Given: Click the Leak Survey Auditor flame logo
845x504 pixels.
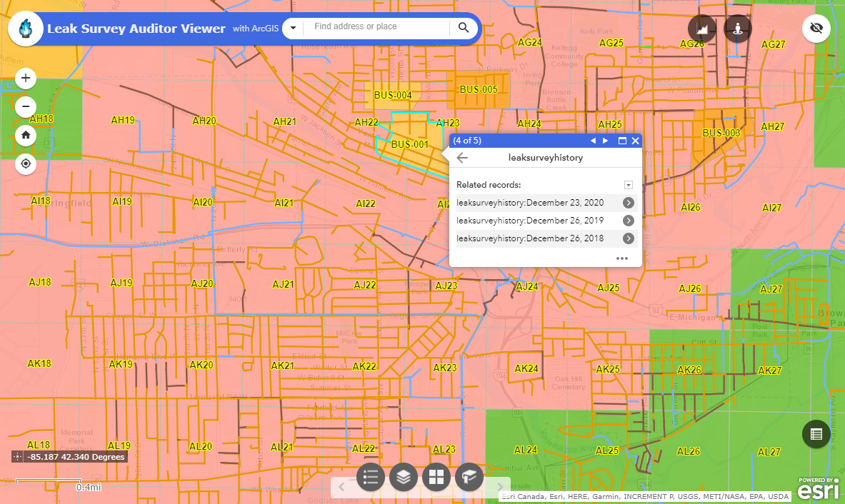Looking at the screenshot, I should (26, 29).
